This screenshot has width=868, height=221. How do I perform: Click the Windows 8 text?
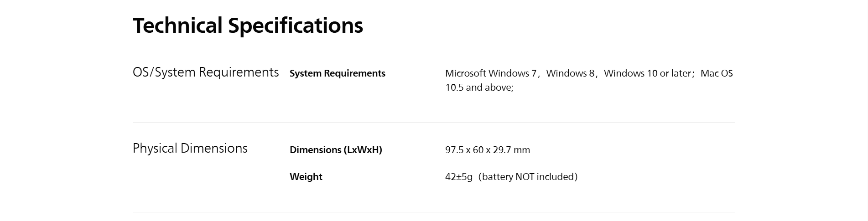(x=570, y=73)
